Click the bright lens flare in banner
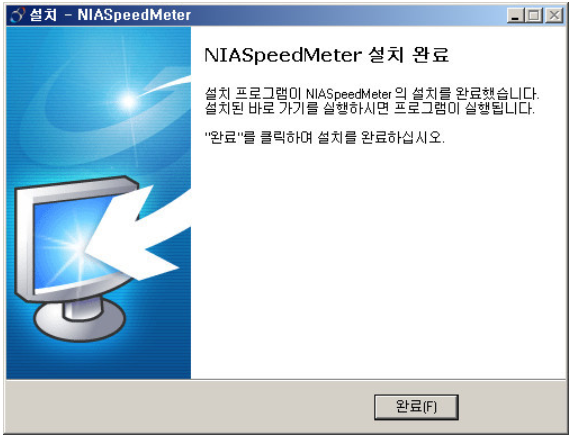The width and height of the screenshot is (570, 436). point(128,100)
